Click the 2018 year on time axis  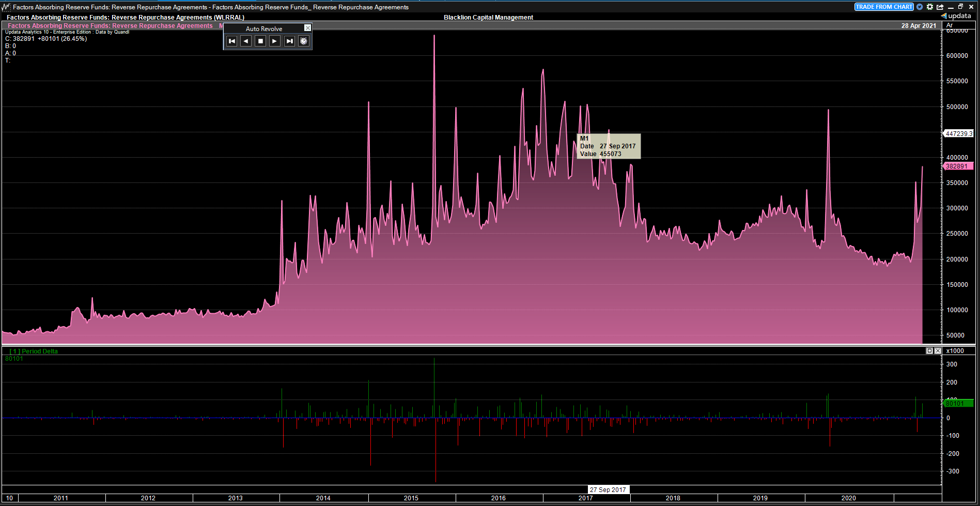click(673, 498)
